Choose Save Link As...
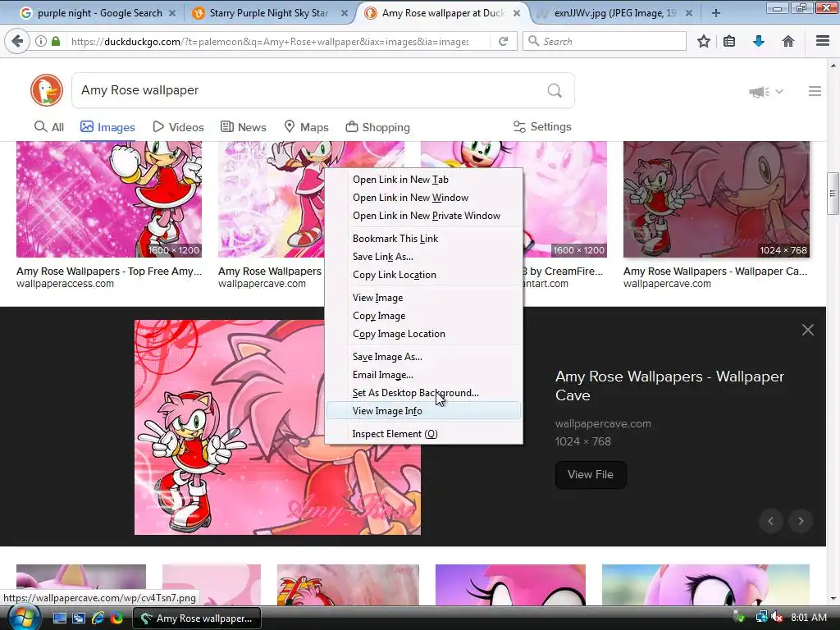Image resolution: width=840 pixels, height=630 pixels. 423,257
